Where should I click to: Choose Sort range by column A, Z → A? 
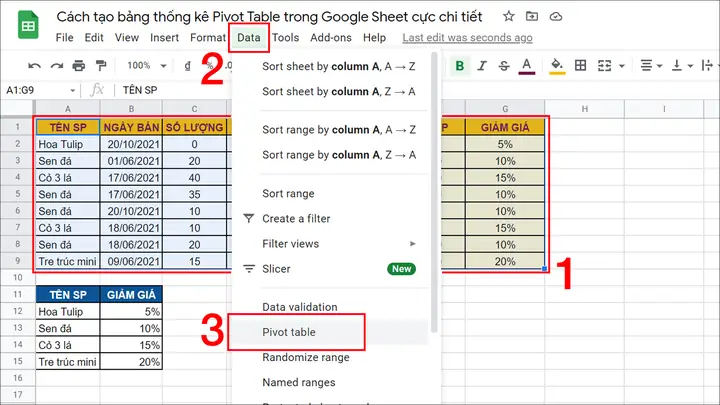tap(338, 155)
